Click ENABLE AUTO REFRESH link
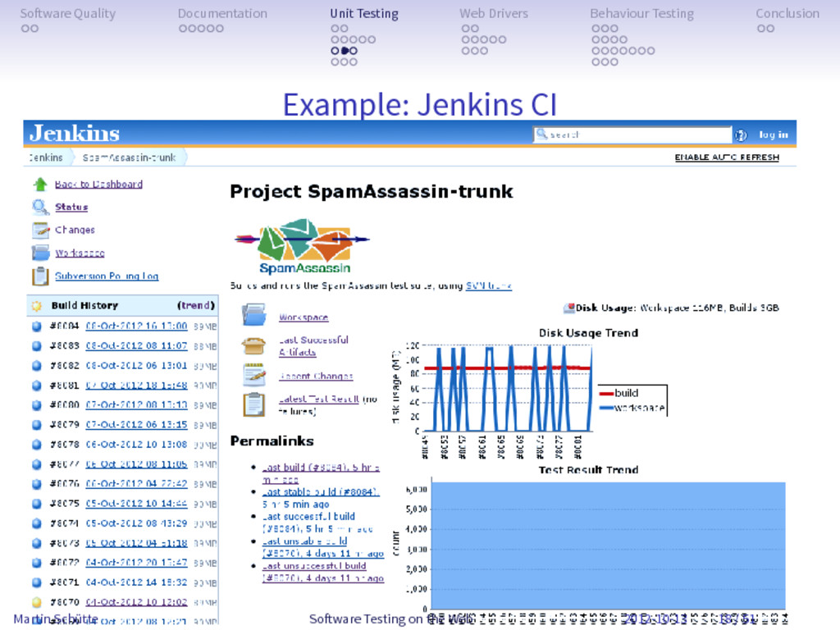 727,157
